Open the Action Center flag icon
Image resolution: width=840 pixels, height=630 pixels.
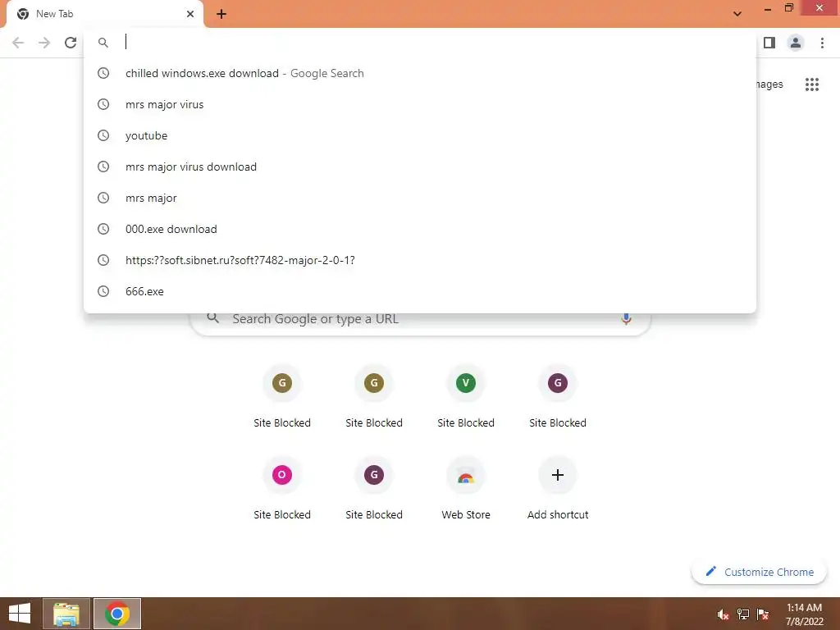(763, 614)
